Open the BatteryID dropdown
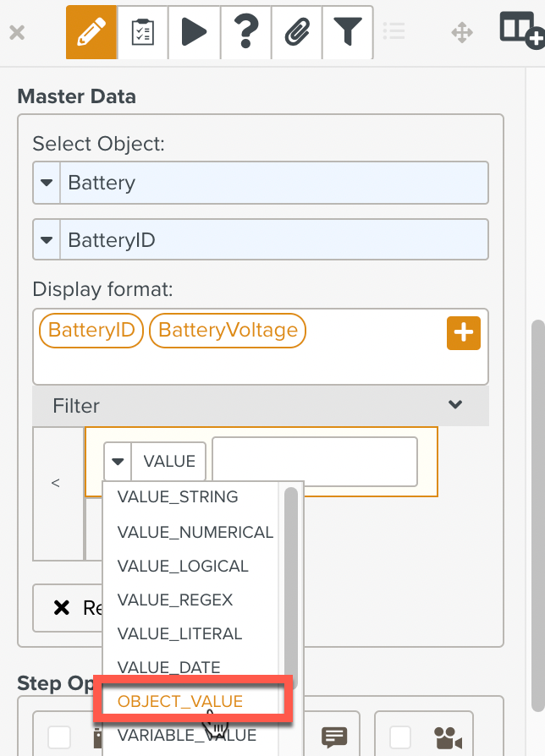The width and height of the screenshot is (545, 756). click(x=47, y=239)
